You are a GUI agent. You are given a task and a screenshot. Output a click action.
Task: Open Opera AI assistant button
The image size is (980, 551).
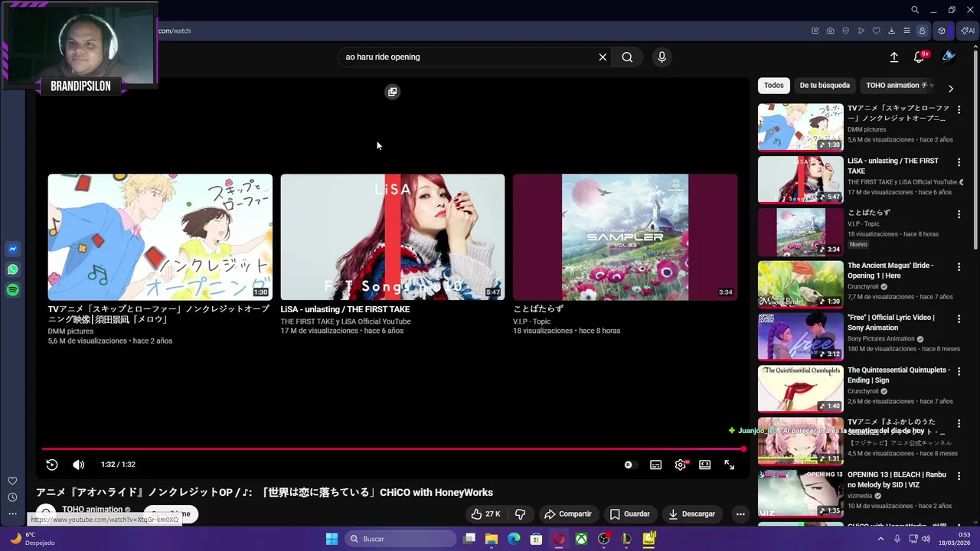969,31
